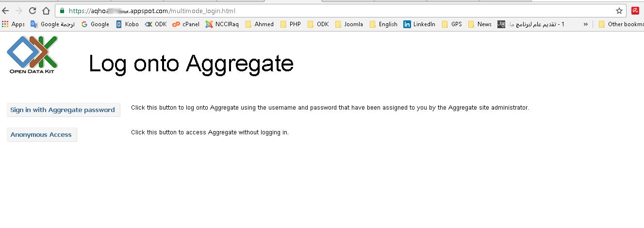Reload the page with refresh icon
The height and width of the screenshot is (228, 644).
(32, 11)
